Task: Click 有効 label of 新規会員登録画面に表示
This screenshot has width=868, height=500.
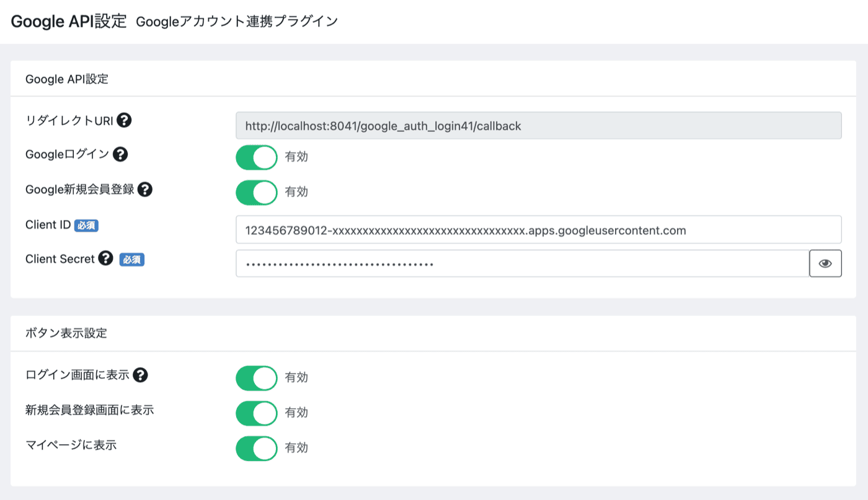Action: tap(296, 413)
